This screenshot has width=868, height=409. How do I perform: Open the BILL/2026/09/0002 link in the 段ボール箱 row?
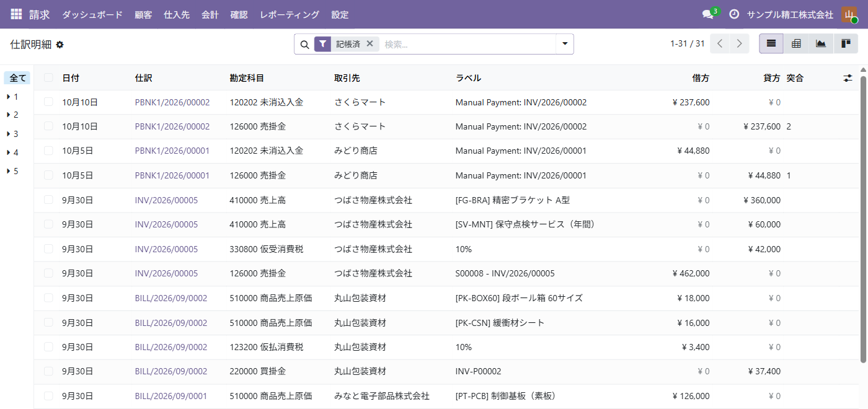click(171, 298)
